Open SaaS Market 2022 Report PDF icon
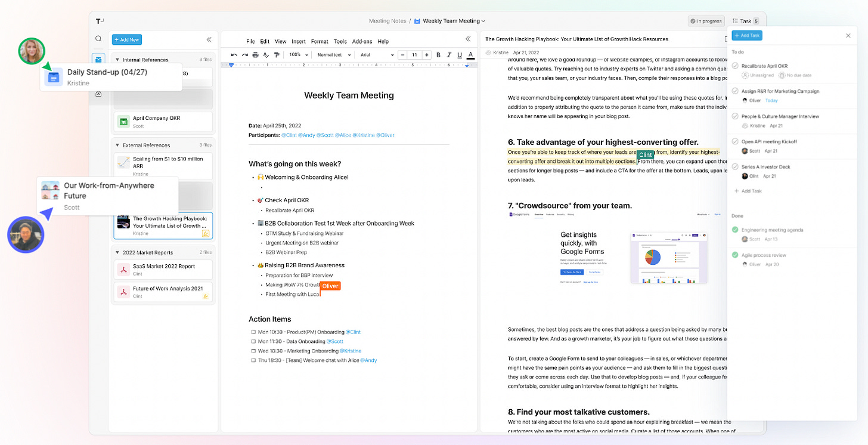868x445 pixels. (123, 270)
